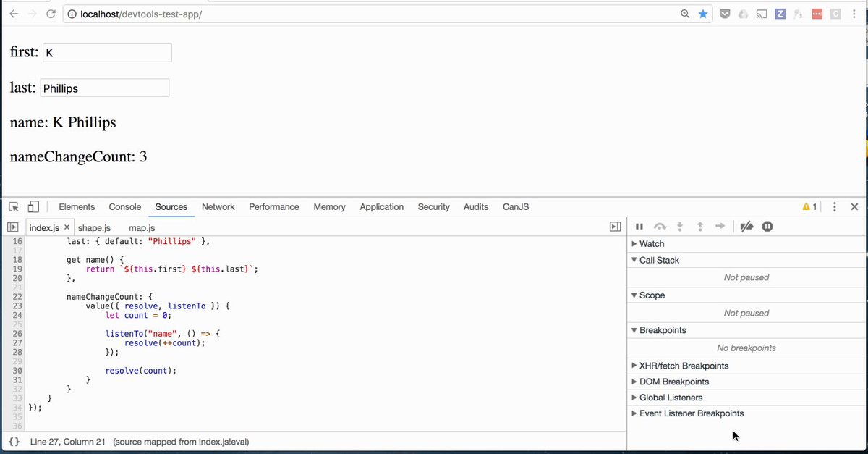This screenshot has width=868, height=454.
Task: Open the zoom magnifier icon in address bar
Action: (685, 14)
